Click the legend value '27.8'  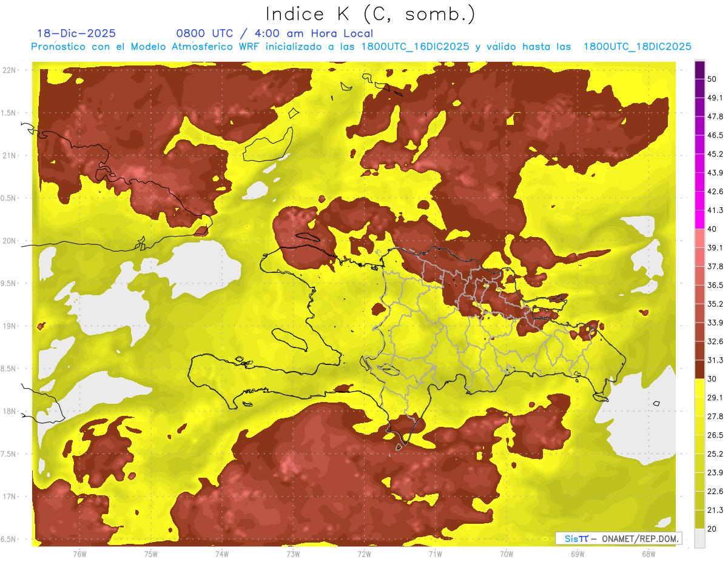click(x=715, y=416)
